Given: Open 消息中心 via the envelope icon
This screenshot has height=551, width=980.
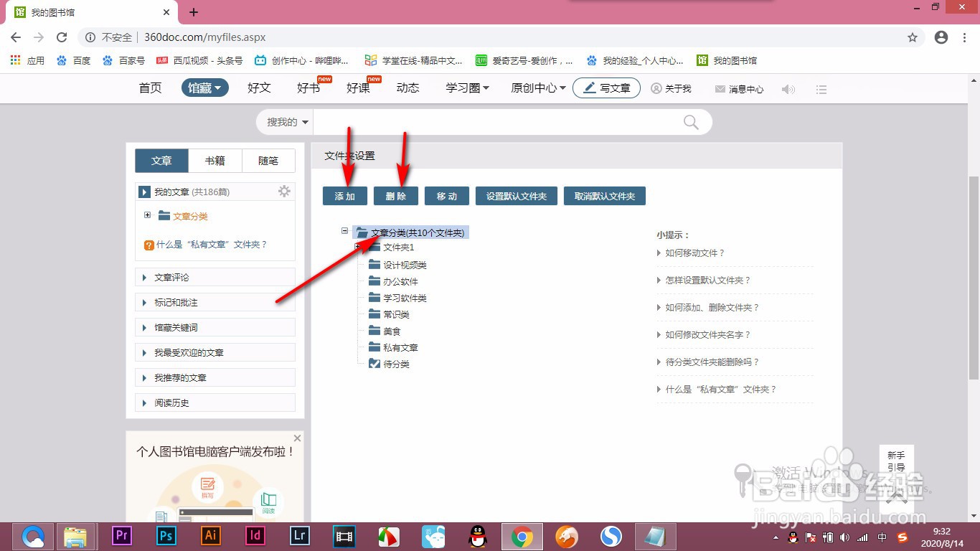Looking at the screenshot, I should pyautogui.click(x=720, y=89).
